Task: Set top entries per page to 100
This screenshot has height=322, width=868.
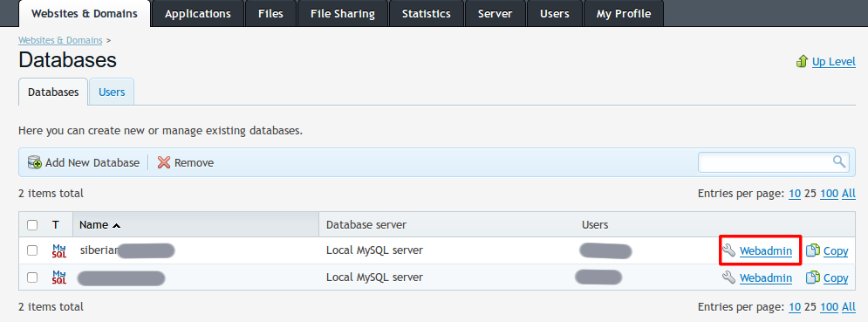Action: click(x=829, y=194)
